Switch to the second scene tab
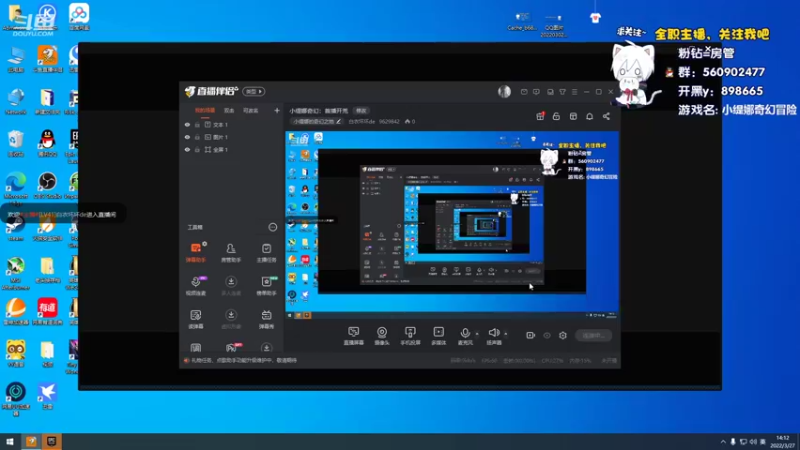Image resolution: width=800 pixels, height=450 pixels. pyautogui.click(x=229, y=110)
